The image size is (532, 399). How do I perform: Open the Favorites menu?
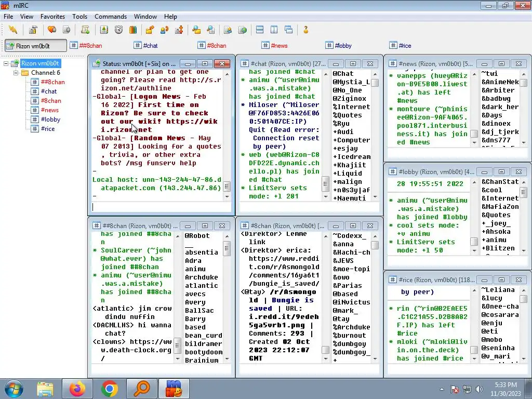pos(52,16)
